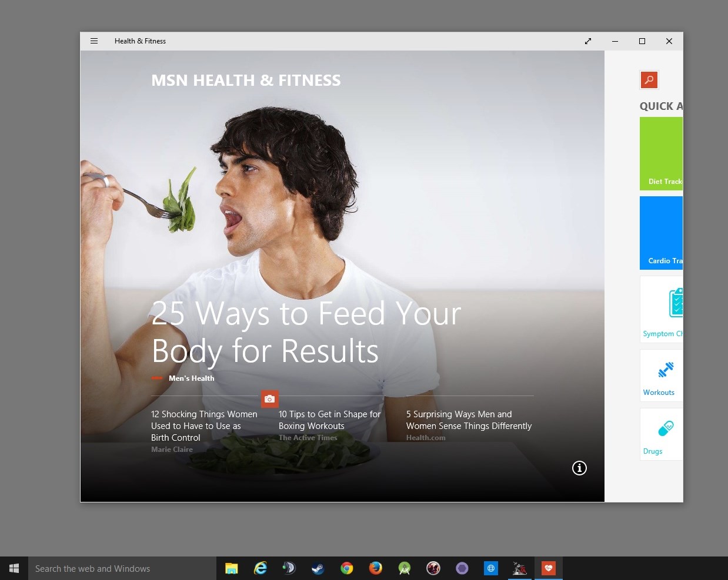Open the Workouts dumbbell tile

662,376
